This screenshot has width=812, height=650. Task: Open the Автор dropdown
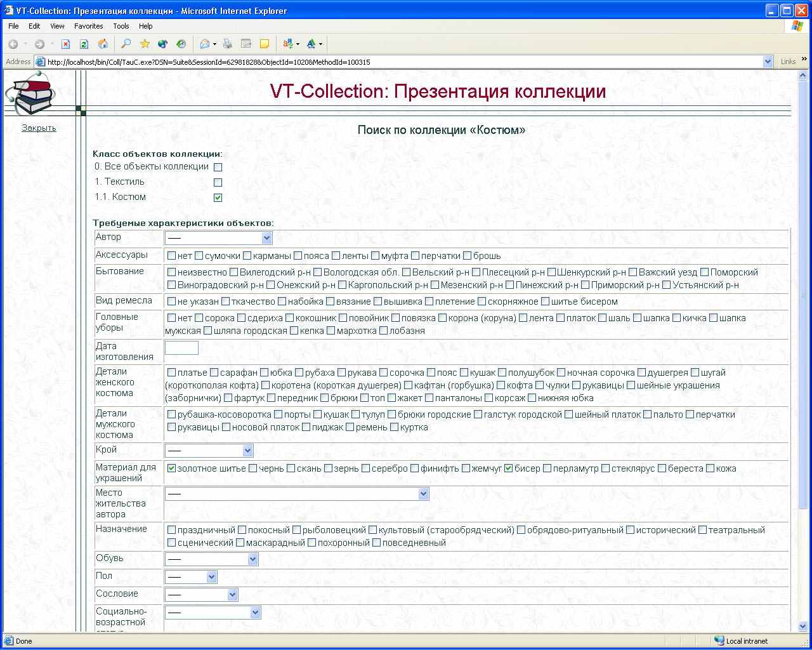pos(218,238)
